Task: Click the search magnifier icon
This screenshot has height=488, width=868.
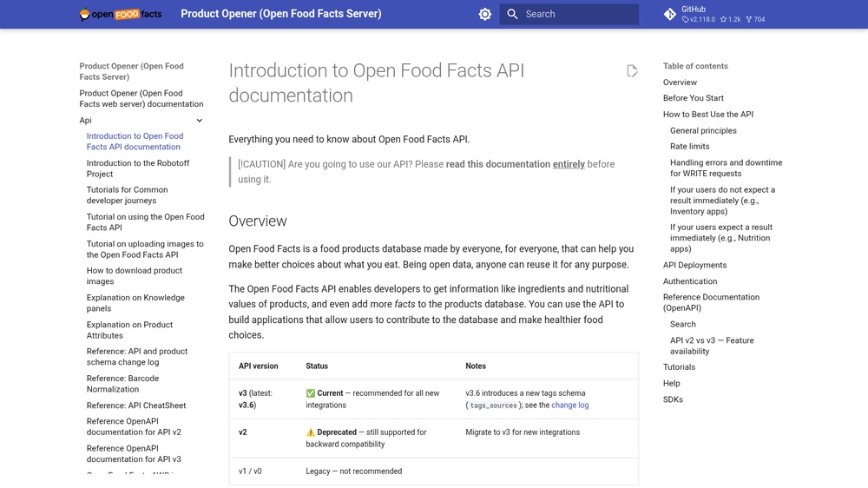Action: point(512,14)
